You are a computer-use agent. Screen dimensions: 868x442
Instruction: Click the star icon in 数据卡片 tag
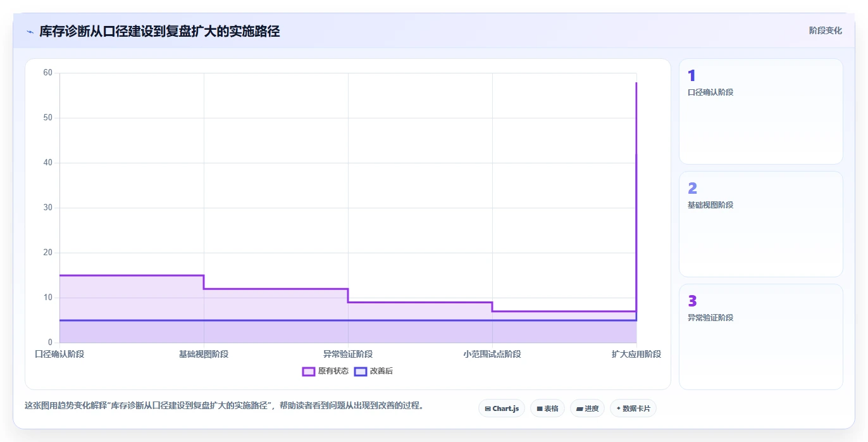pos(618,408)
